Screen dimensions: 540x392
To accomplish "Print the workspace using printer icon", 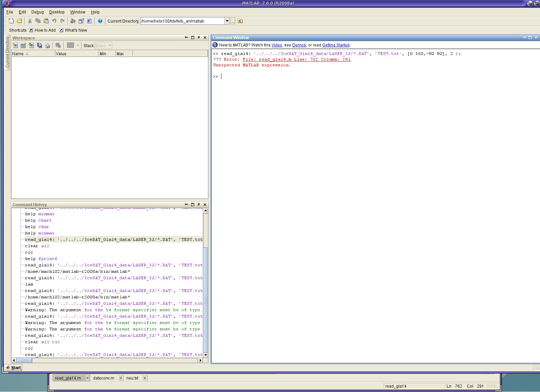I will click(48, 45).
